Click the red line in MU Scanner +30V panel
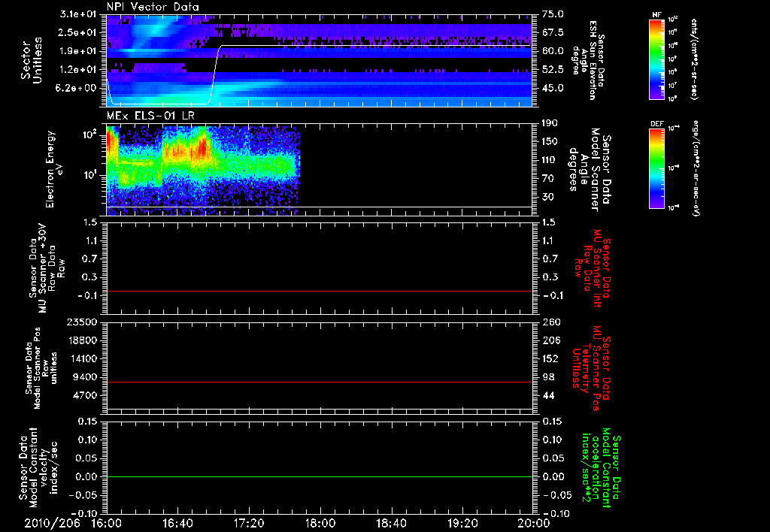Viewport: 770px width, 532px height. click(x=319, y=291)
